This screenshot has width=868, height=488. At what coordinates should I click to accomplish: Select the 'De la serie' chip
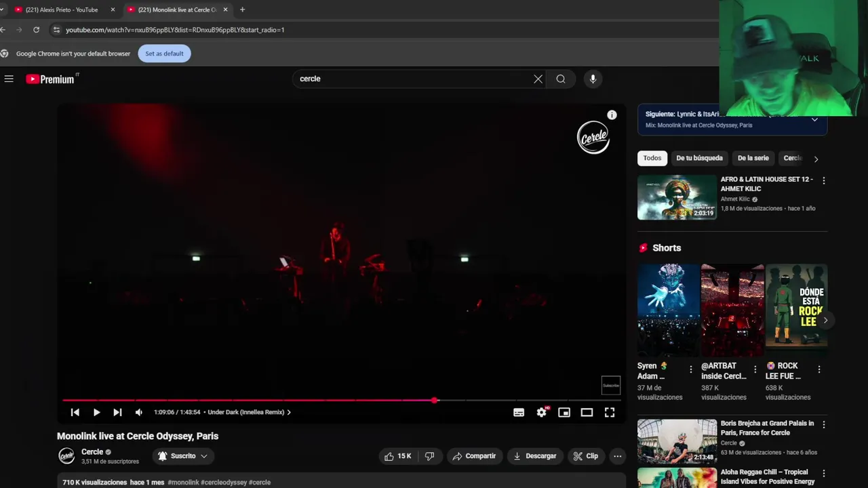[753, 158]
